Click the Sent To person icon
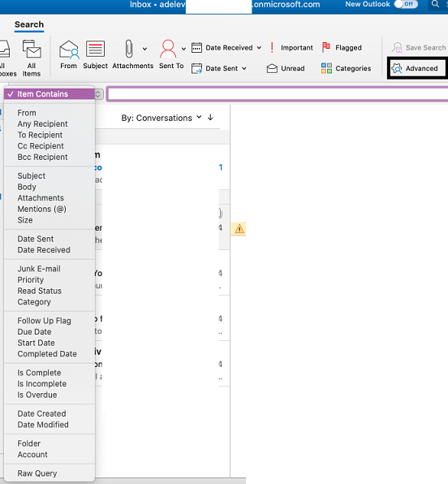Viewport: 448px width, 484px height. click(x=168, y=49)
